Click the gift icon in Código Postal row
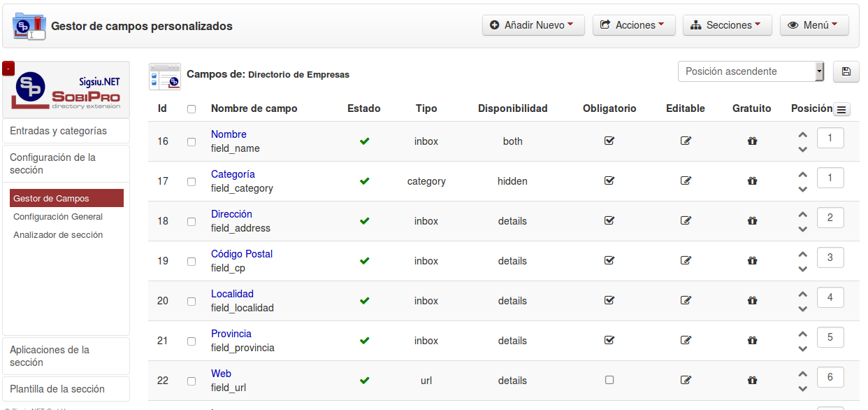868x410 pixels. (x=752, y=260)
